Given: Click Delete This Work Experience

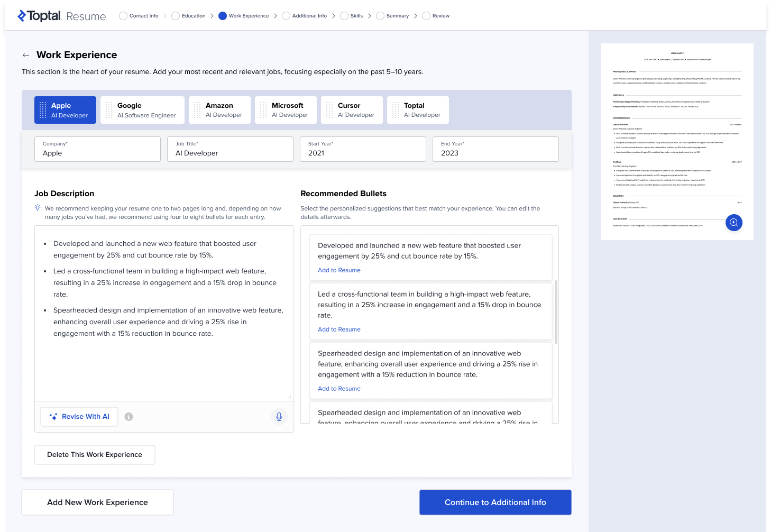Looking at the screenshot, I should 95,455.
